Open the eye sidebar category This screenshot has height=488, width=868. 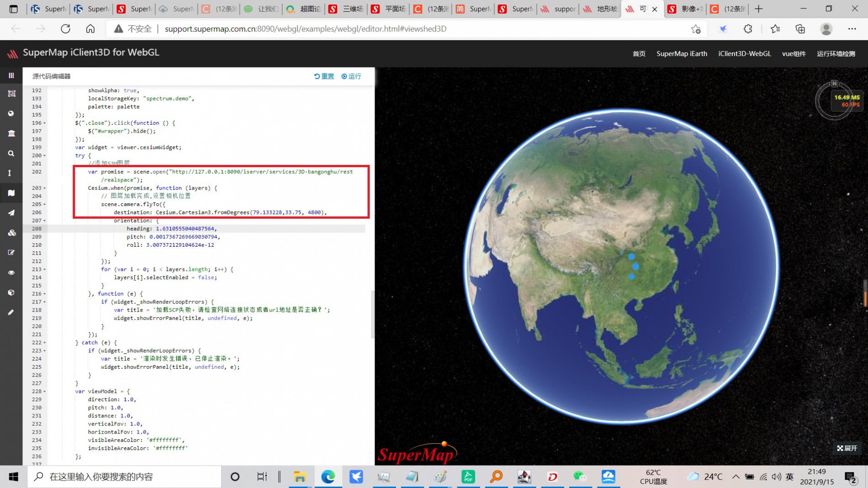pos(11,273)
